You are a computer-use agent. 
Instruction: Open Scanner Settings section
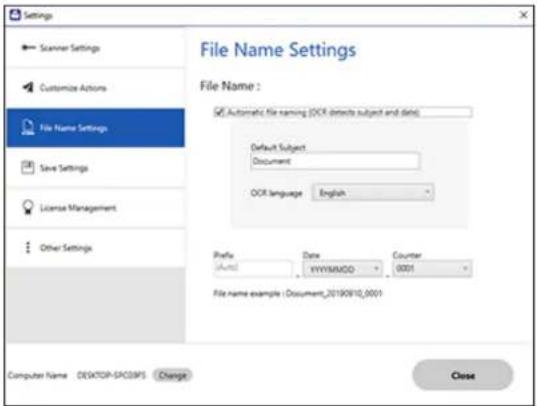[x=95, y=48]
